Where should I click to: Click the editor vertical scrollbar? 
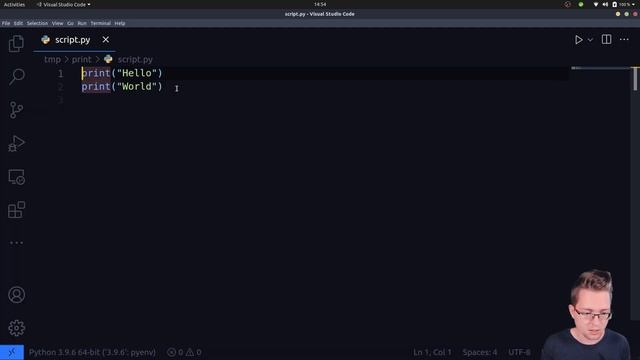[x=635, y=79]
